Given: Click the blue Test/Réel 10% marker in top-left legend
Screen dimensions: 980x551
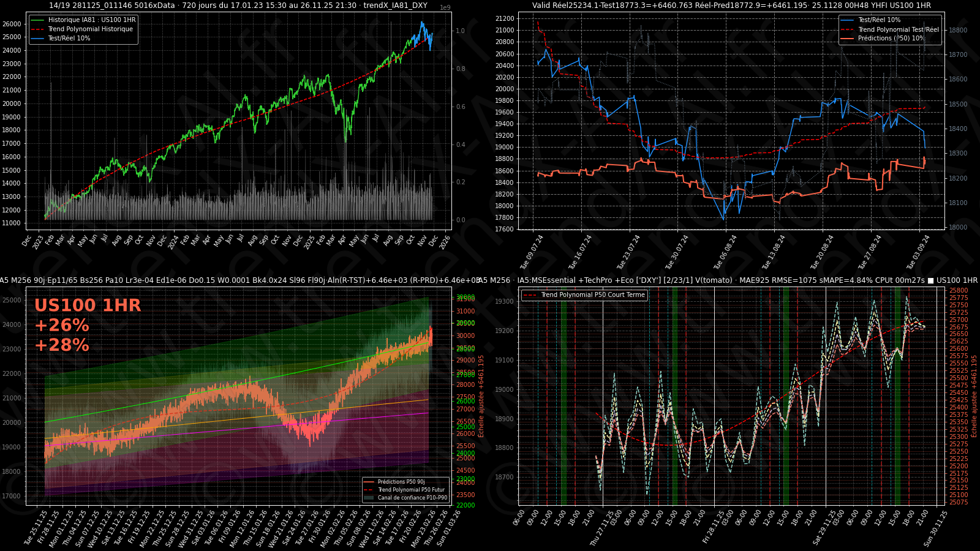Looking at the screenshot, I should (x=38, y=39).
